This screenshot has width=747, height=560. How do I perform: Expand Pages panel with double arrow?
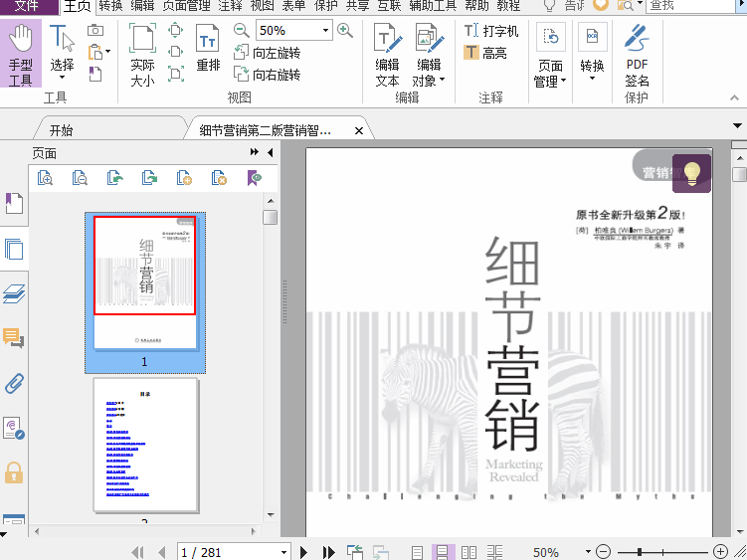pyautogui.click(x=255, y=152)
